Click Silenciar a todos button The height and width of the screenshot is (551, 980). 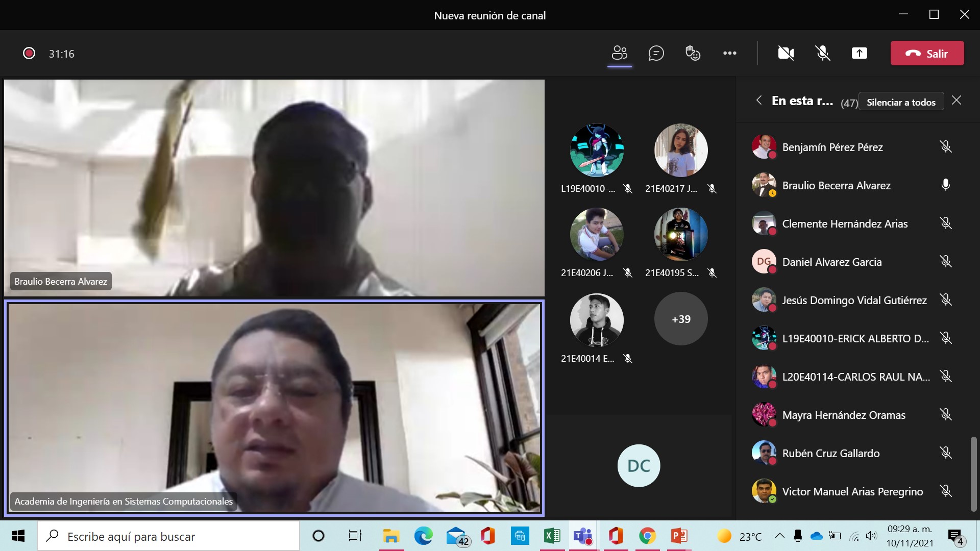901,102
